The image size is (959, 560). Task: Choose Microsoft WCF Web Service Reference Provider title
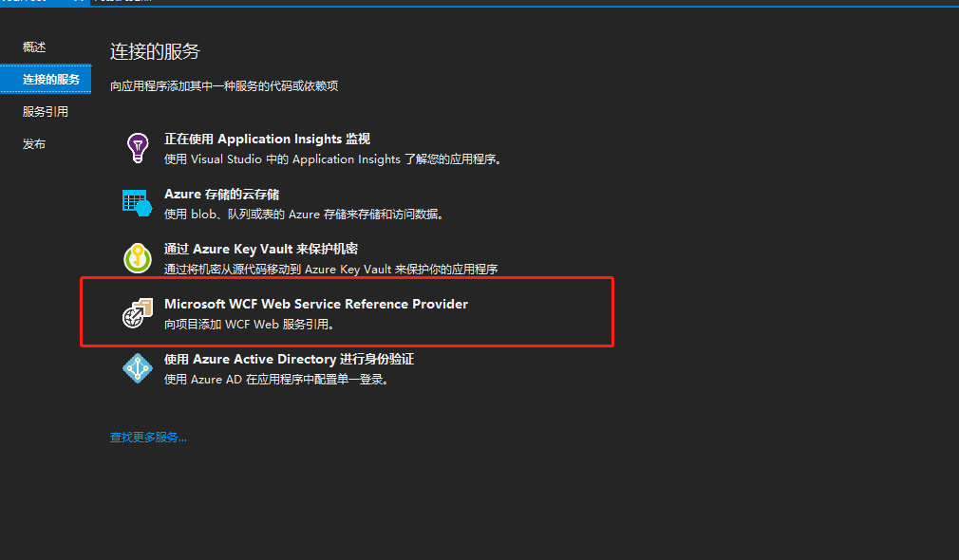(x=316, y=304)
